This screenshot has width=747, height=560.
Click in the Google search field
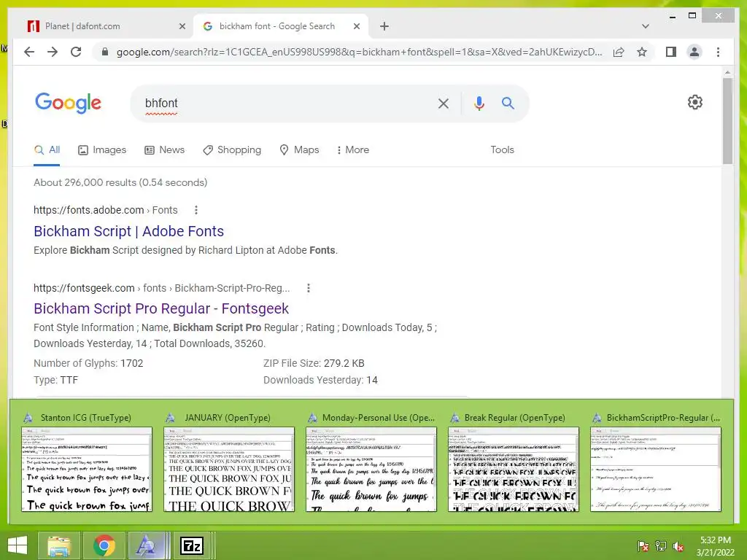pyautogui.click(x=286, y=104)
